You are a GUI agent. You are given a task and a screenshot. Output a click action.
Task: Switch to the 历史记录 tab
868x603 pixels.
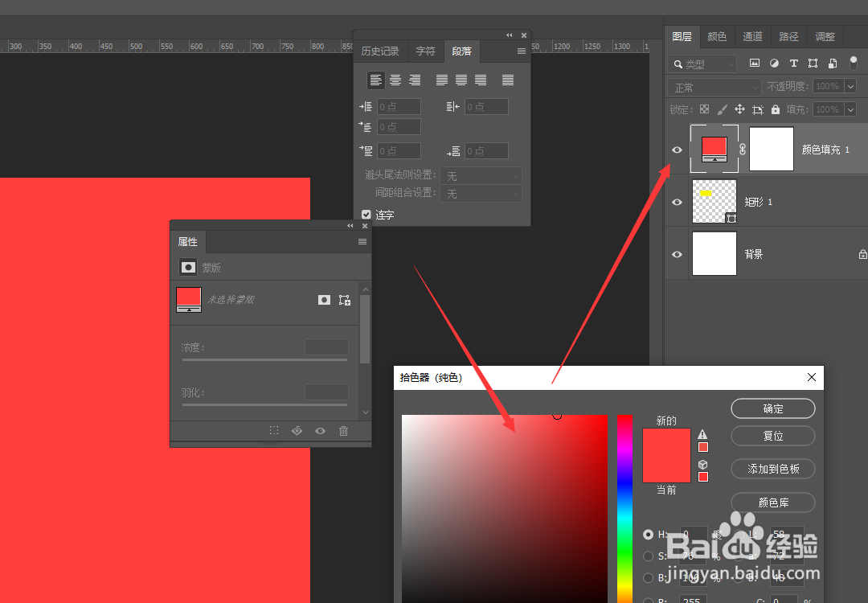coord(379,51)
